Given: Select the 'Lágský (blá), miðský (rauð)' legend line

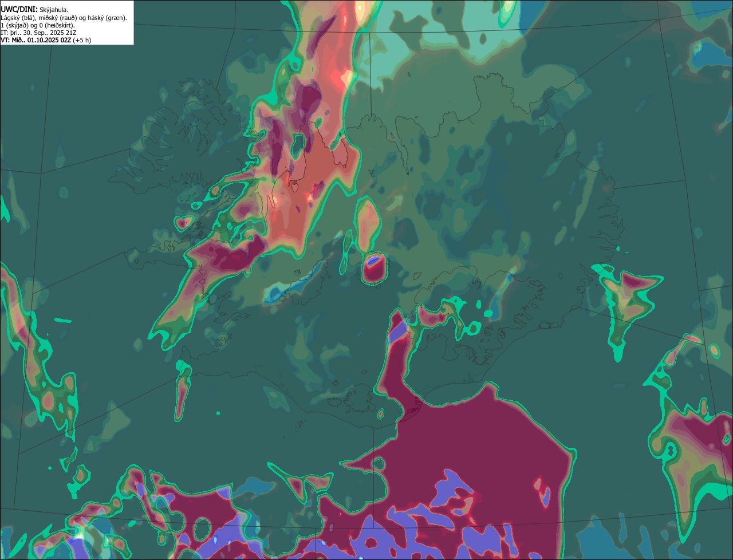Looking at the screenshot, I should click(x=64, y=18).
